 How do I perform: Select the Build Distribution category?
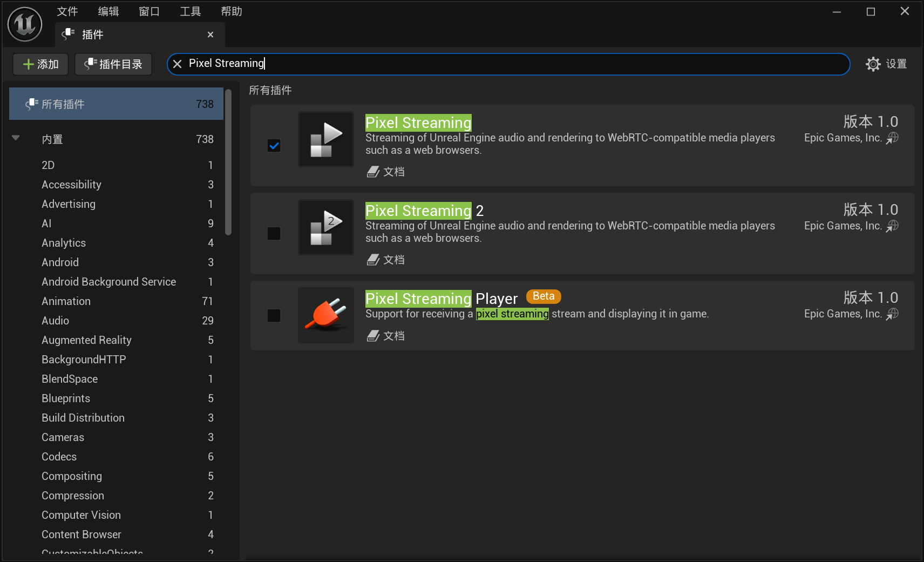[x=117, y=418]
